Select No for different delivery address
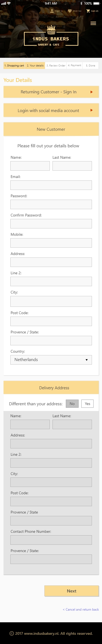This screenshot has height=644, width=102. pyautogui.click(x=72, y=404)
